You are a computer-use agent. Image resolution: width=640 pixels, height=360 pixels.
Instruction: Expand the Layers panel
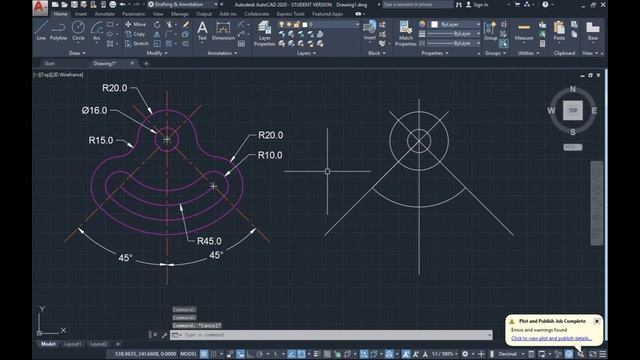(x=306, y=53)
